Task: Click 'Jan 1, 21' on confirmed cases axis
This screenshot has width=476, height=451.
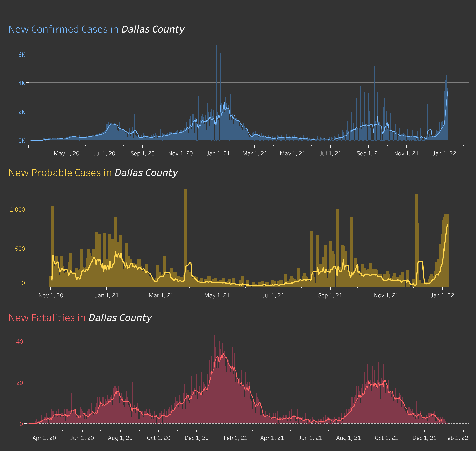Action: 218,153
